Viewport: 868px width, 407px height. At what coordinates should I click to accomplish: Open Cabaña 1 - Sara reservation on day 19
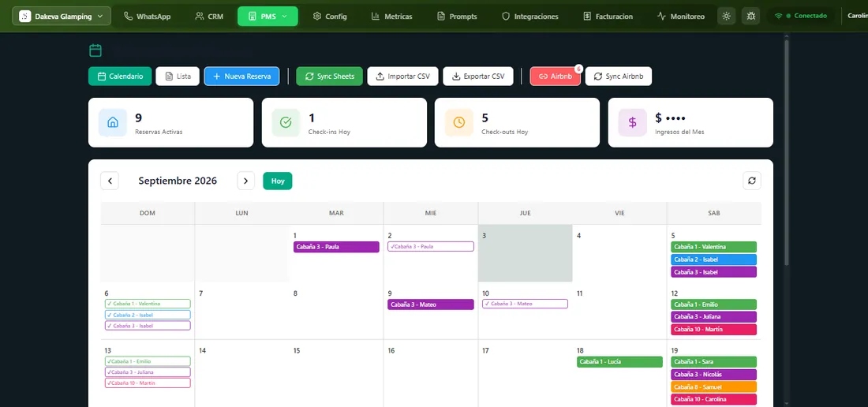pos(713,362)
